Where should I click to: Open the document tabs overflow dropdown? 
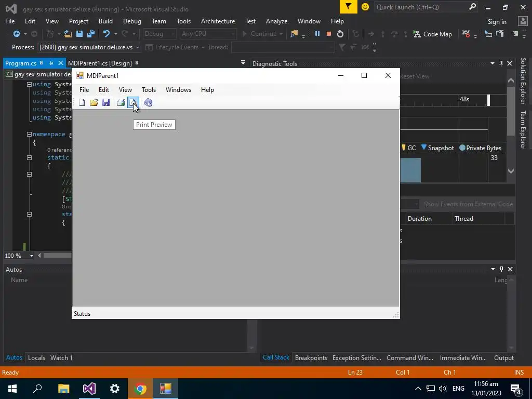coord(243,63)
